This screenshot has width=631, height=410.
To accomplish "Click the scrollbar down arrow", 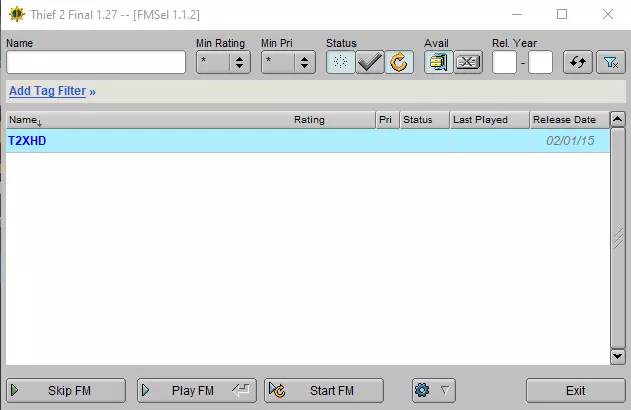I will pyautogui.click(x=618, y=356).
